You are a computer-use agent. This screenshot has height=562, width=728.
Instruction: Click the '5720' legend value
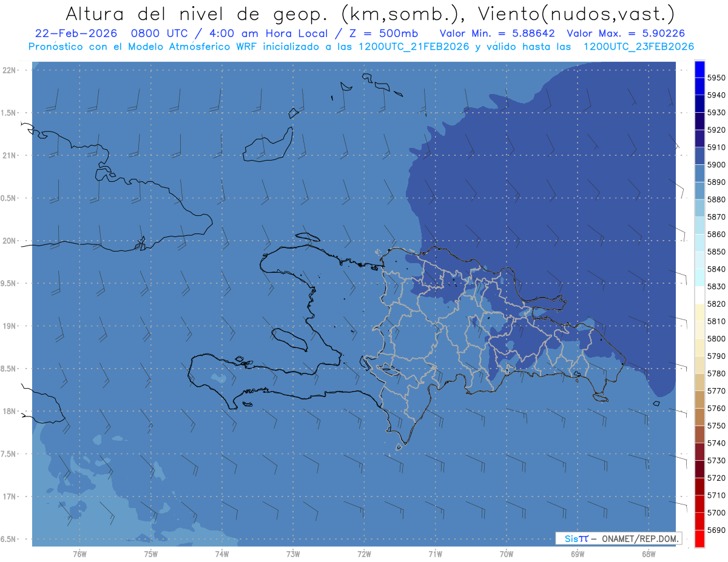pyautogui.click(x=716, y=478)
